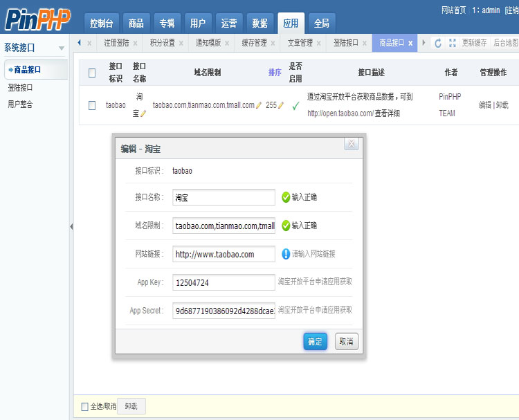Viewport: 519px width, 420px height.
Task: Click pencil icon next to sort 255
Action: [x=281, y=105]
